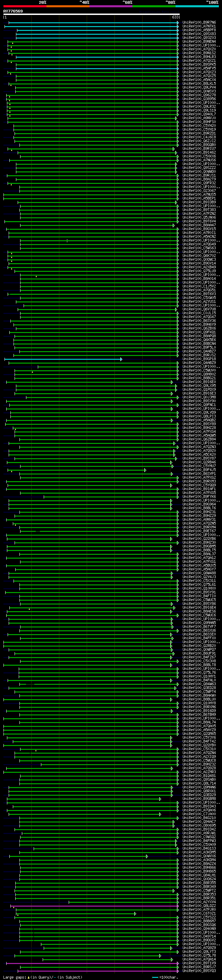
Task: Open hit UniRef100_C5YQQ9
Action: 199,485
